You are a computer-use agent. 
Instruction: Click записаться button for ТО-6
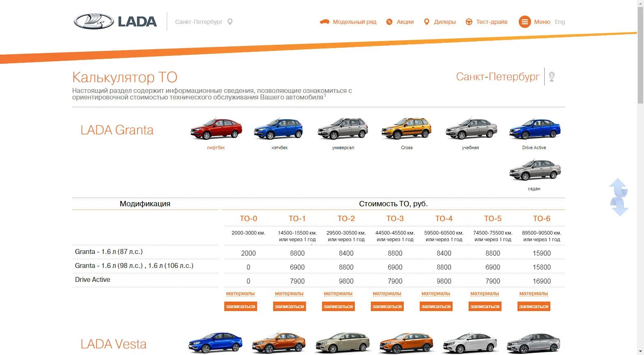534,307
